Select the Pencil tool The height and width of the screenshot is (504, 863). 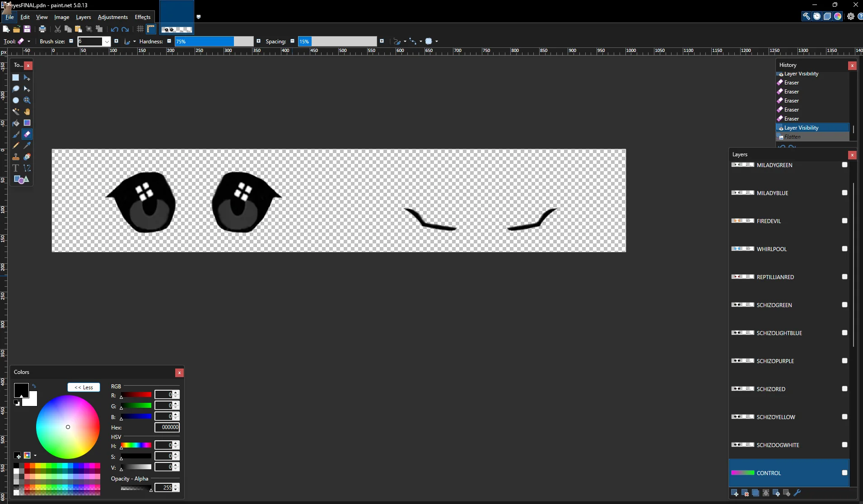pos(16,145)
